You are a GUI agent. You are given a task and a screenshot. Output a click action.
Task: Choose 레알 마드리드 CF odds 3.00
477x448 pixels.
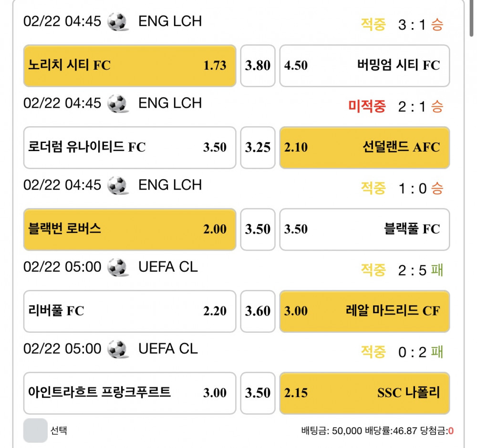click(x=364, y=311)
